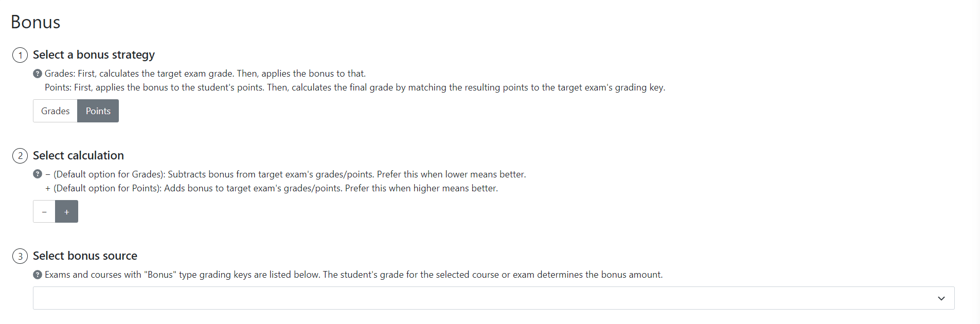Select the Grades bonus strategy
Viewport: 980px width, 324px height.
tap(55, 111)
